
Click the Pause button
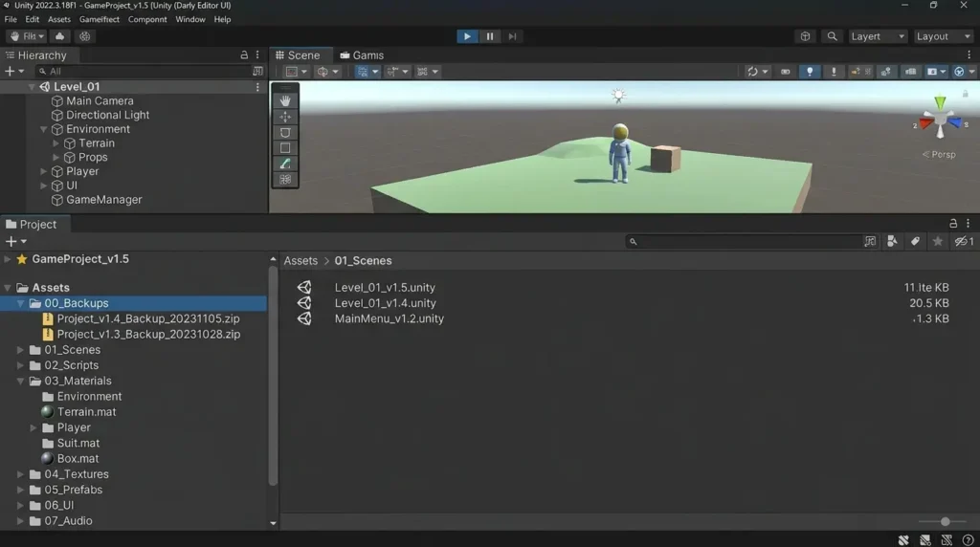489,36
